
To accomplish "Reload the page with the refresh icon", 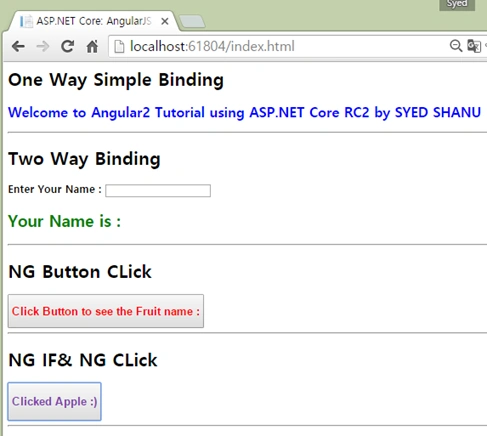I will pyautogui.click(x=68, y=46).
